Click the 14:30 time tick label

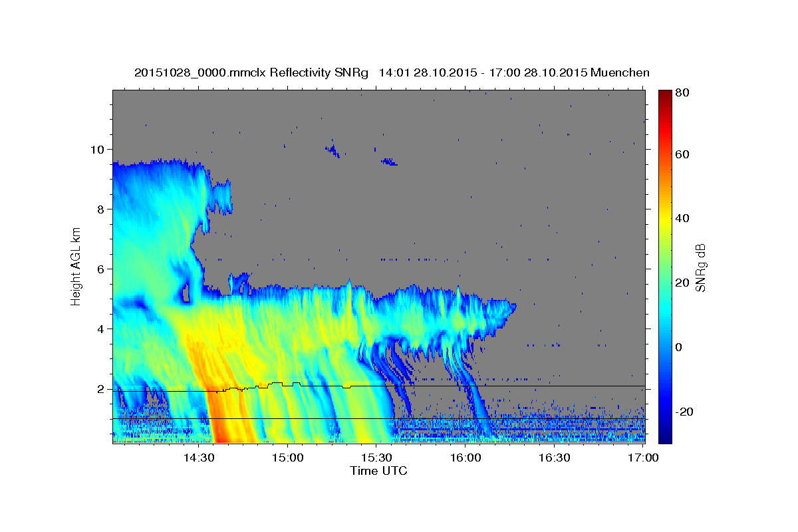click(199, 458)
